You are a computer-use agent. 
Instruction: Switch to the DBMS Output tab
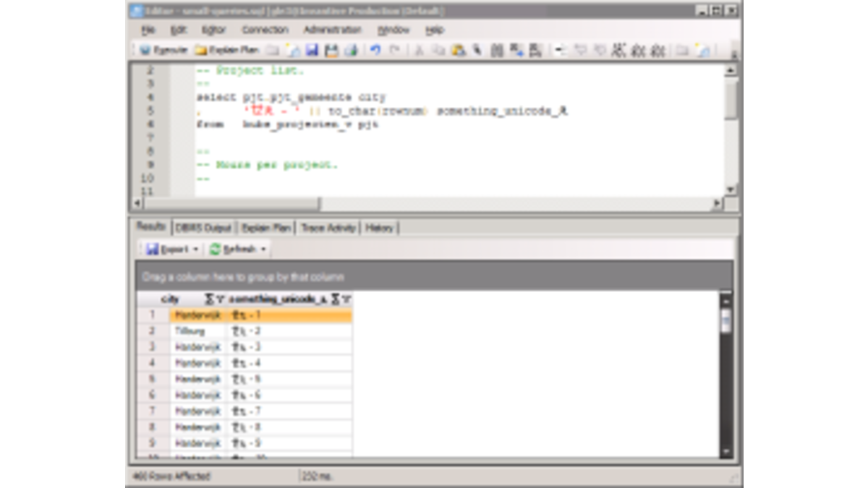(205, 228)
